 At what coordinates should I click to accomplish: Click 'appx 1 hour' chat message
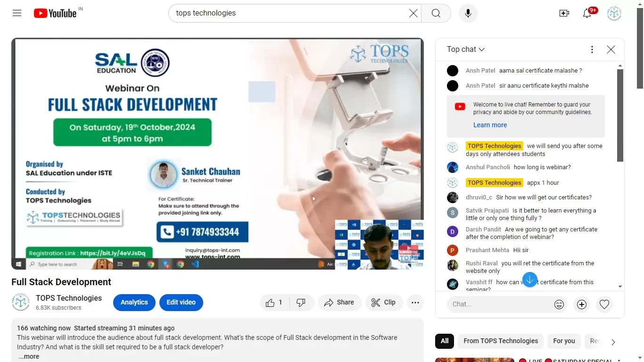click(x=543, y=183)
